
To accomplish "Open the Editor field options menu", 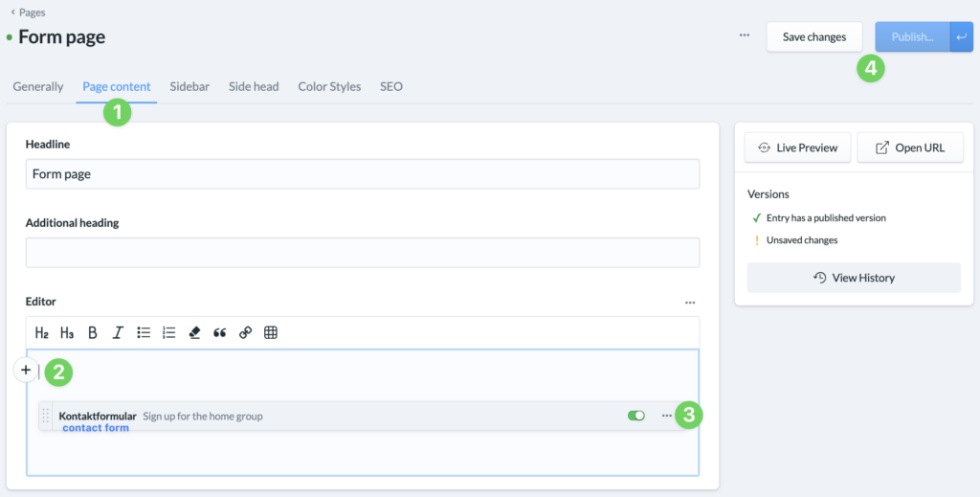I will click(x=690, y=303).
